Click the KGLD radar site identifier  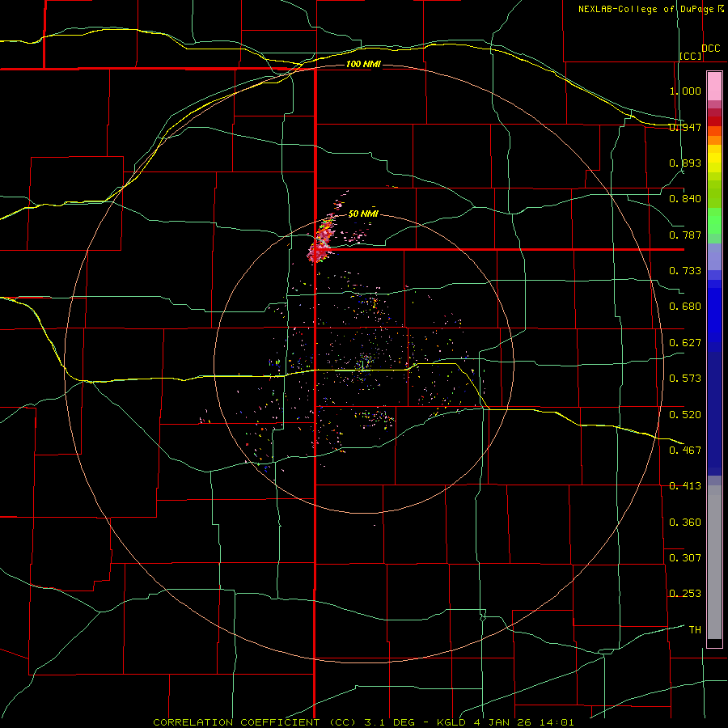click(x=451, y=722)
